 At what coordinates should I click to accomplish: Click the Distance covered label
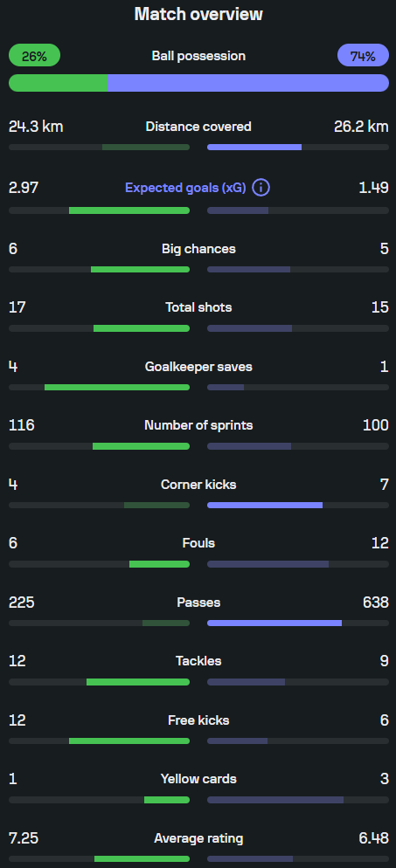(x=198, y=127)
